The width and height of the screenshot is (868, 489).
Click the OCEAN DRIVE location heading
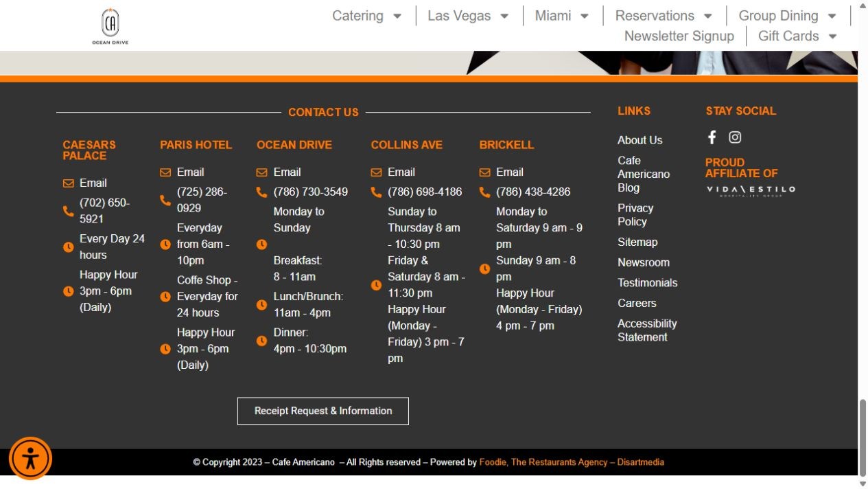[294, 145]
